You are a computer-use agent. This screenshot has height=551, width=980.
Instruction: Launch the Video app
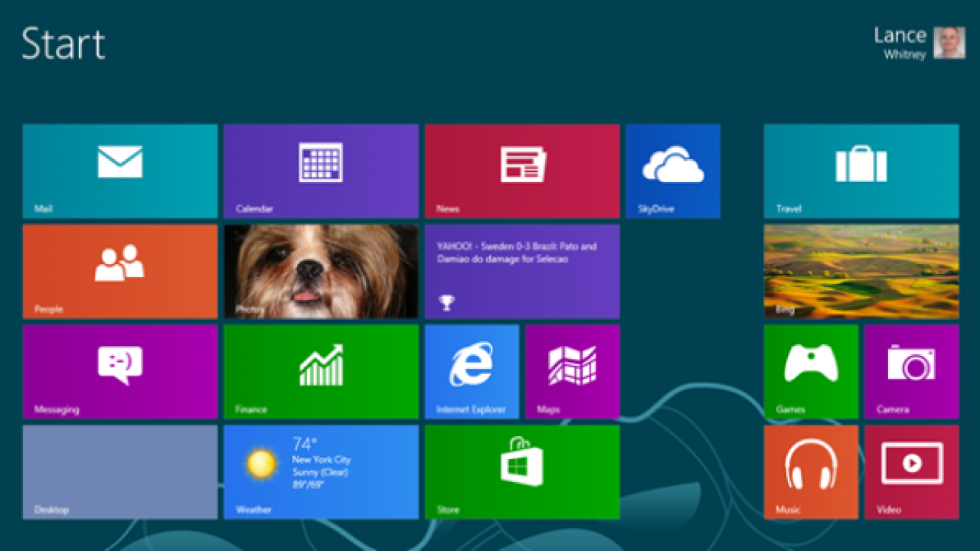coord(911,471)
